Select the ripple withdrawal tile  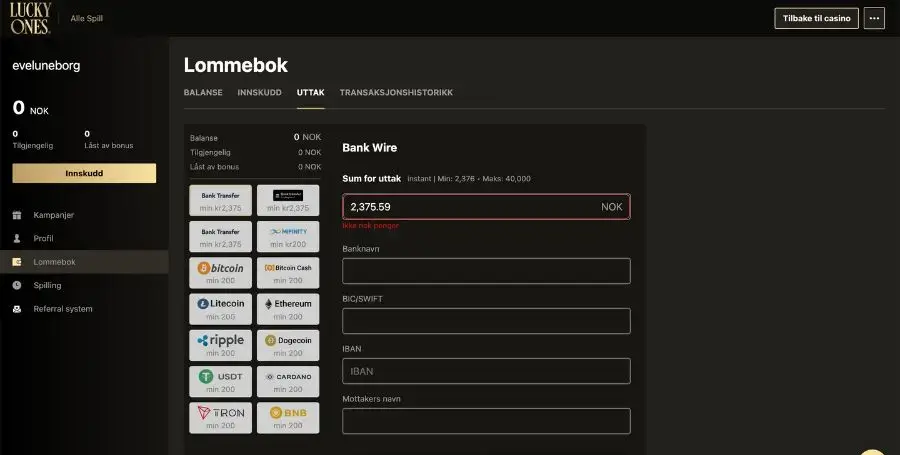pyautogui.click(x=220, y=345)
